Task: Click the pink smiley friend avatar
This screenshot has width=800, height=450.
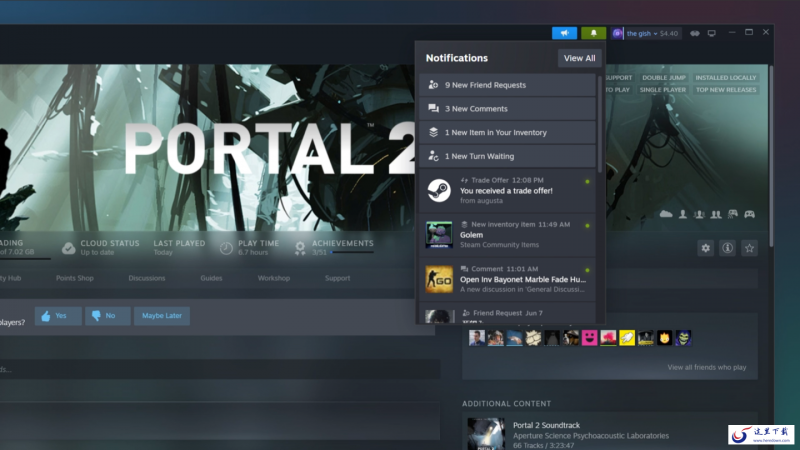Action: 589,338
